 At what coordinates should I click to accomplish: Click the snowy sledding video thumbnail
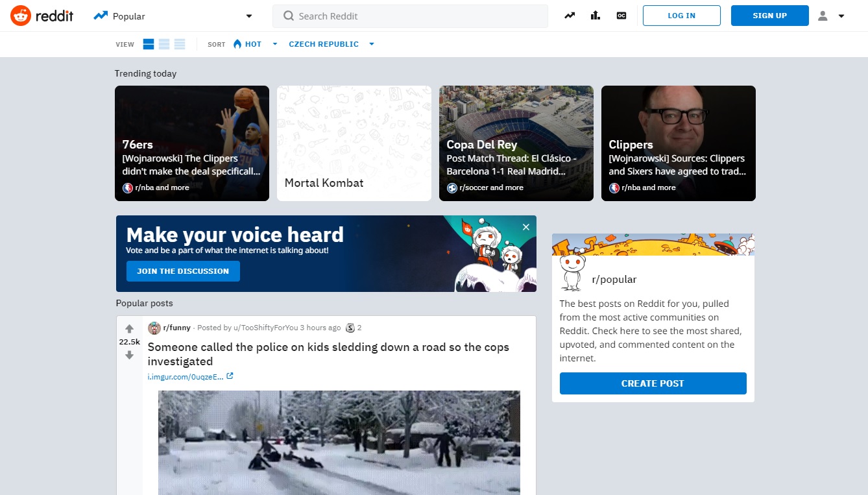tap(339, 442)
